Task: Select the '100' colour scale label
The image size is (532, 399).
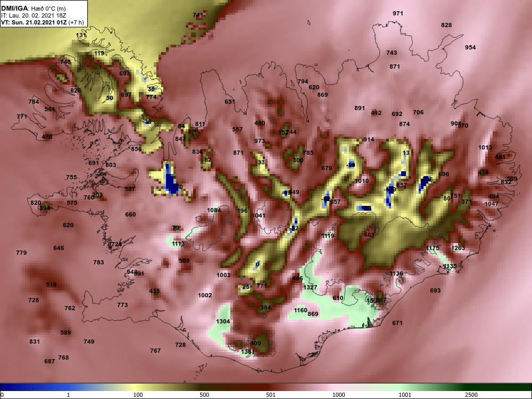Action: tap(138, 395)
